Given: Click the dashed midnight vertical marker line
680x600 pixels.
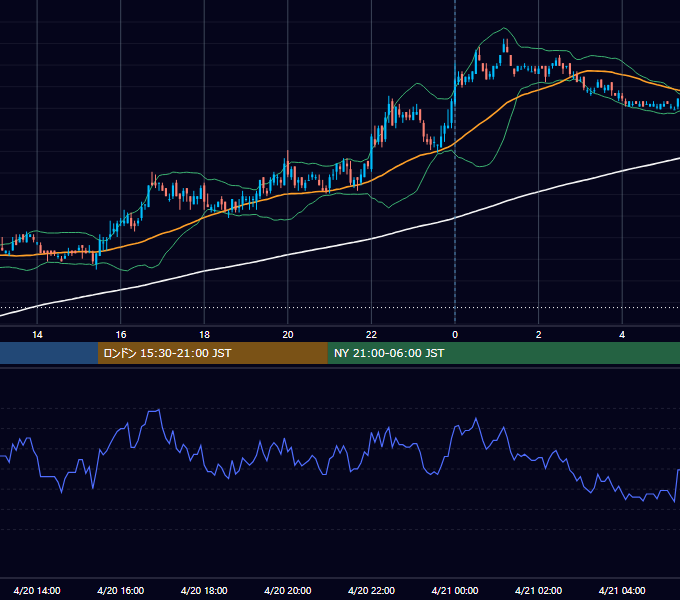Looking at the screenshot, I should pyautogui.click(x=455, y=162).
